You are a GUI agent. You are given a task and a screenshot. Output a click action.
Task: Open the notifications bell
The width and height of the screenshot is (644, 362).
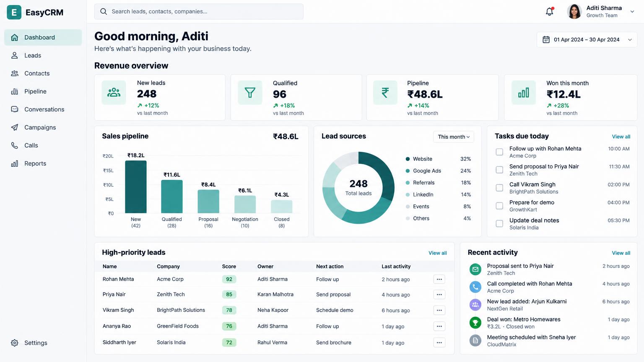(x=549, y=12)
